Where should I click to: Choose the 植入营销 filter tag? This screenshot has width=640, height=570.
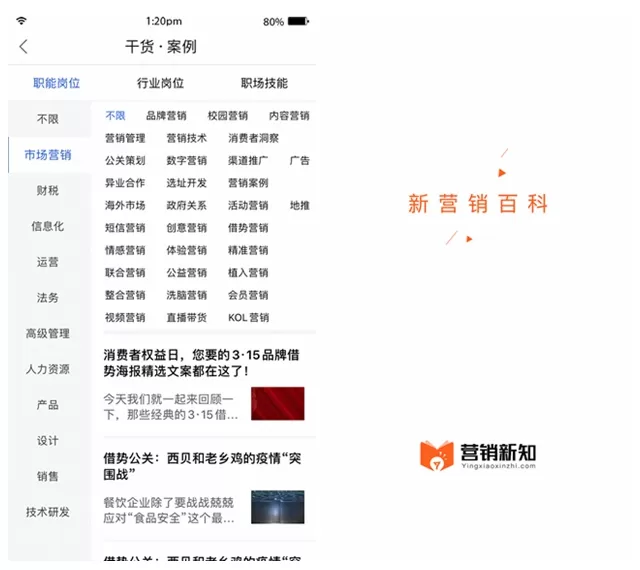point(248,273)
